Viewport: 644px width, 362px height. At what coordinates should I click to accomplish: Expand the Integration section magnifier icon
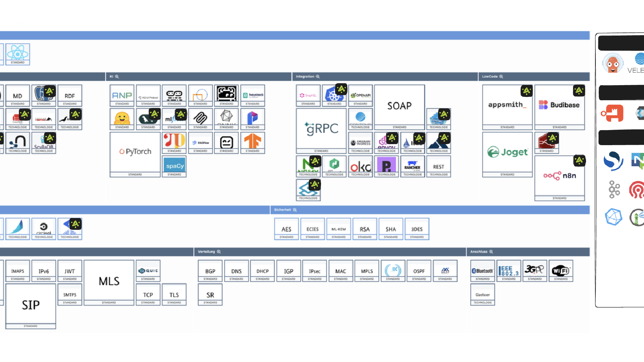(318, 77)
